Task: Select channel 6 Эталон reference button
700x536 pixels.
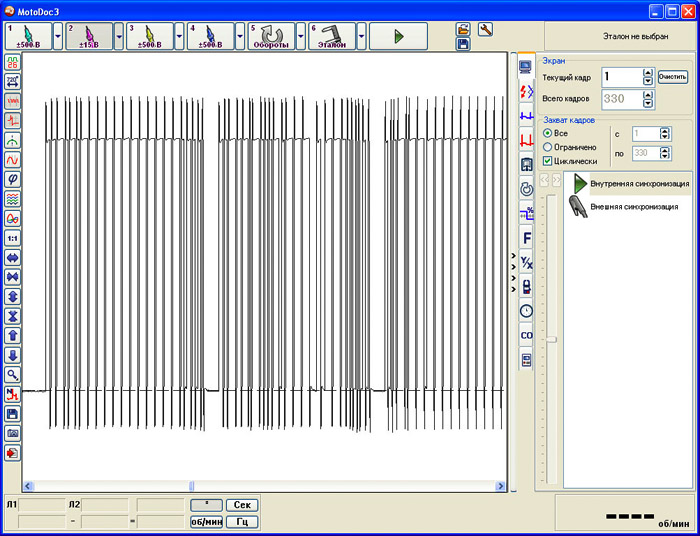Action: [x=330, y=36]
